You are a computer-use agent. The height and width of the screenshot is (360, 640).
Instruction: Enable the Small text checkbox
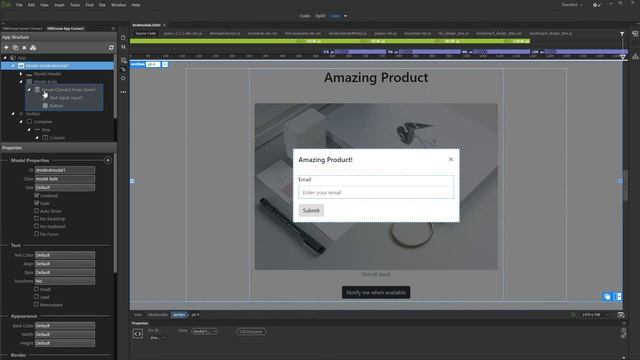pyautogui.click(x=37, y=289)
